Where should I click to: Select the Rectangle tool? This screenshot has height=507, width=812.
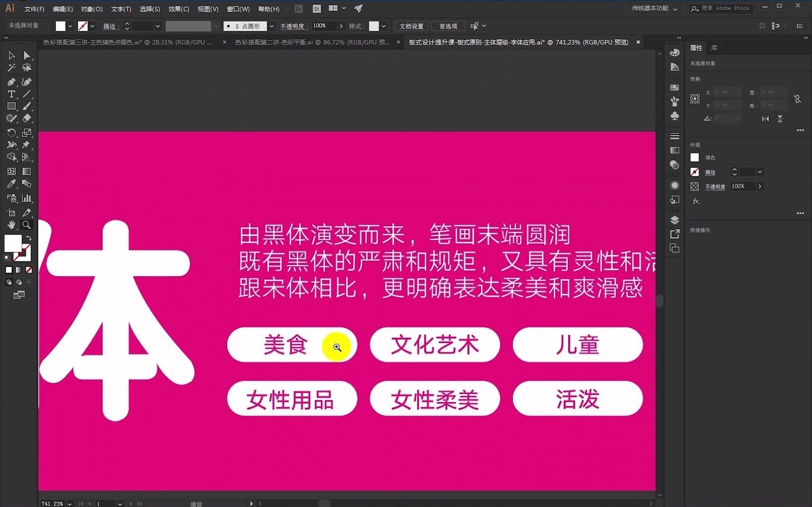point(11,106)
